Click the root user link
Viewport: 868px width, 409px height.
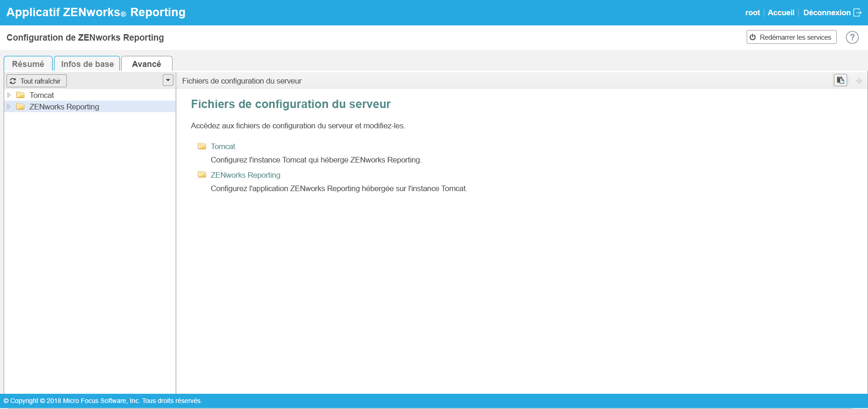[752, 12]
